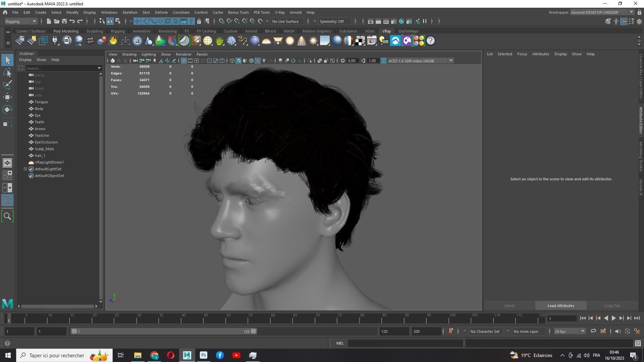644x362 pixels.
Task: Open the ACES view transform dropdown
Action: coord(421,61)
